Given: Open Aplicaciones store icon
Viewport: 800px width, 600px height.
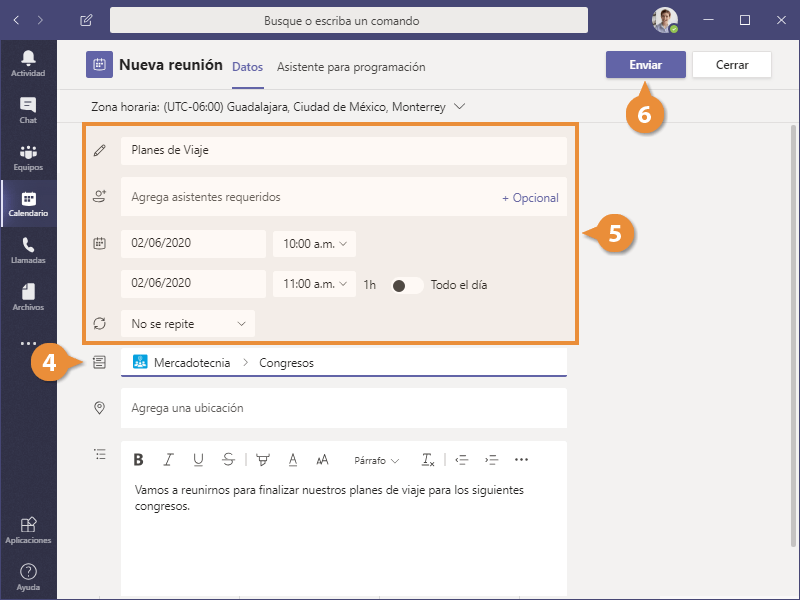Looking at the screenshot, I should tap(28, 529).
